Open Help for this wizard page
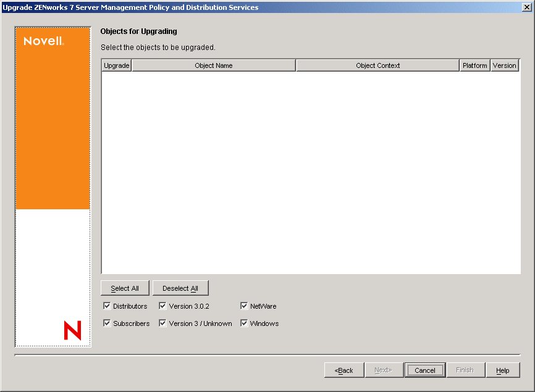Image resolution: width=535 pixels, height=392 pixels. pos(503,370)
